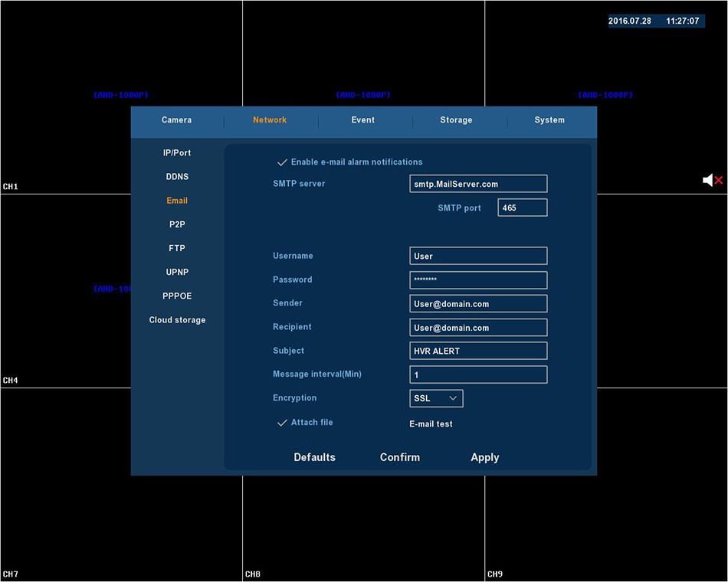The width and height of the screenshot is (728, 582).
Task: Go to the Storage tab
Action: click(456, 120)
